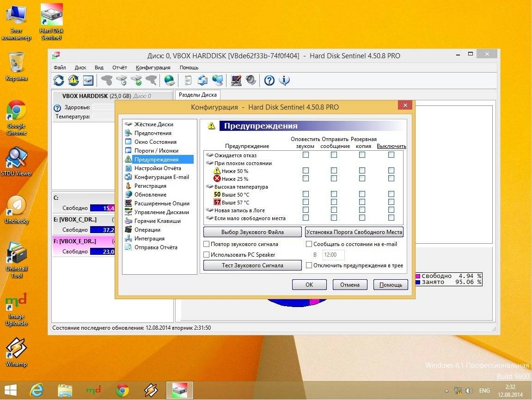Open the Отчёт menu

coord(119,68)
